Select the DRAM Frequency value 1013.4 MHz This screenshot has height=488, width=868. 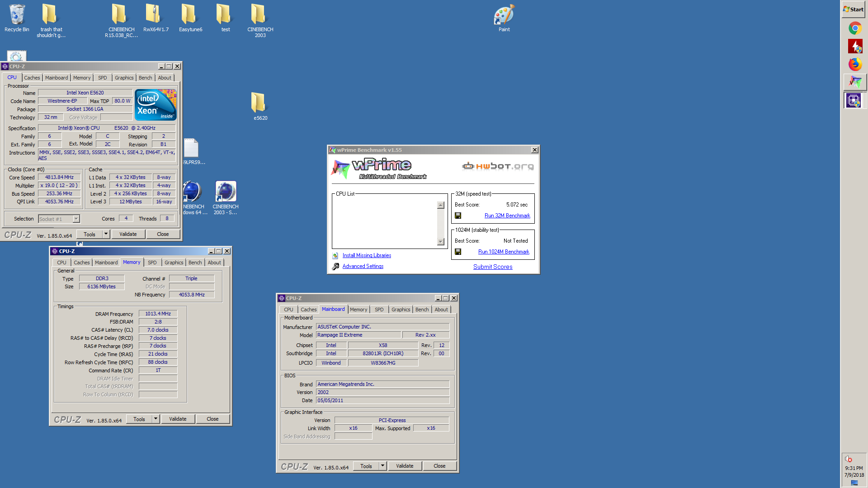pyautogui.click(x=158, y=314)
